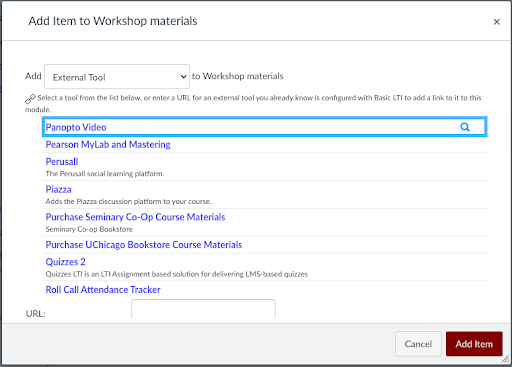
Task: Select the Perusall tool
Action: pyautogui.click(x=62, y=162)
